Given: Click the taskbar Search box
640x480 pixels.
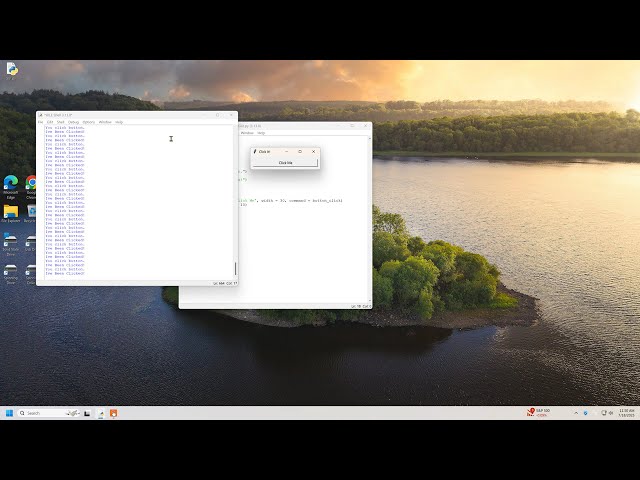Looking at the screenshot, I should [x=49, y=413].
